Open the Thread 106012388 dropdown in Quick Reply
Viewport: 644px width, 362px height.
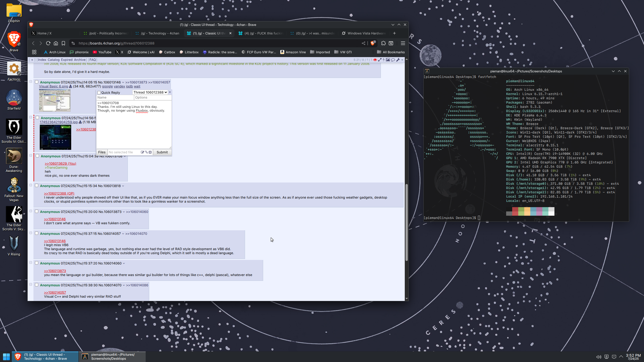point(150,92)
